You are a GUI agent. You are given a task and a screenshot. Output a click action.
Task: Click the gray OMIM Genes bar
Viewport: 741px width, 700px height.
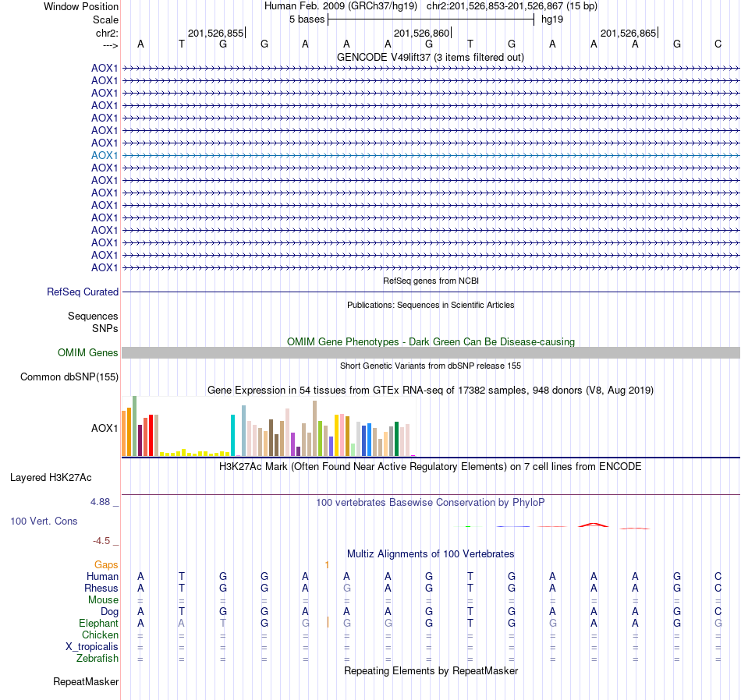click(x=431, y=353)
